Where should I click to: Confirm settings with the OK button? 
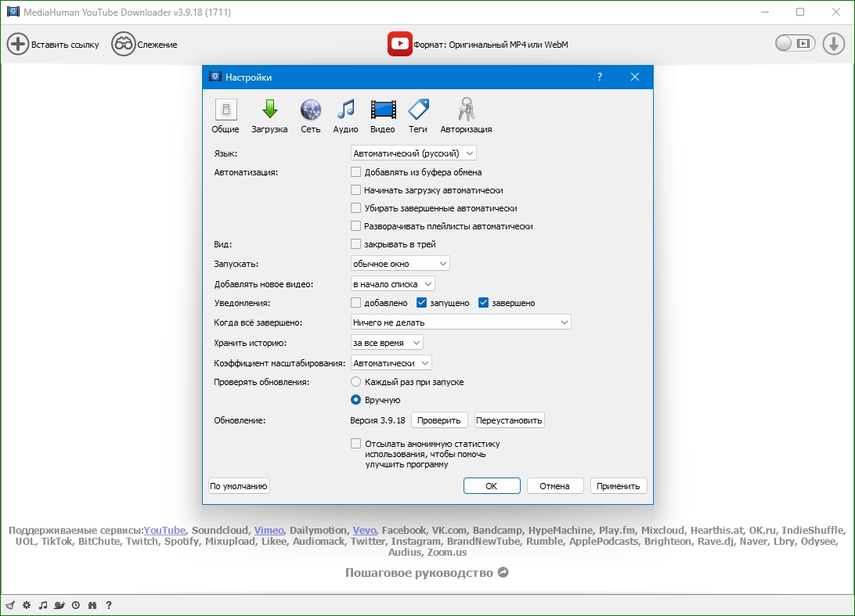[492, 486]
